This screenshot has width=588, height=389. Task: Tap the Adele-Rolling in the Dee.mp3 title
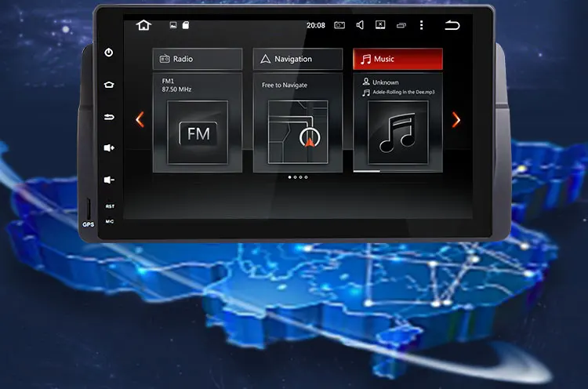(404, 92)
